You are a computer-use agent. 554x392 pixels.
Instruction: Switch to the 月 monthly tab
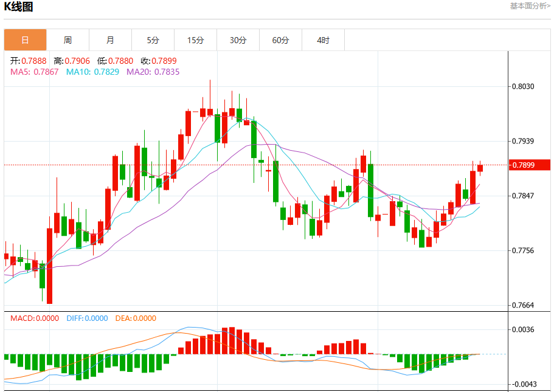click(x=110, y=40)
